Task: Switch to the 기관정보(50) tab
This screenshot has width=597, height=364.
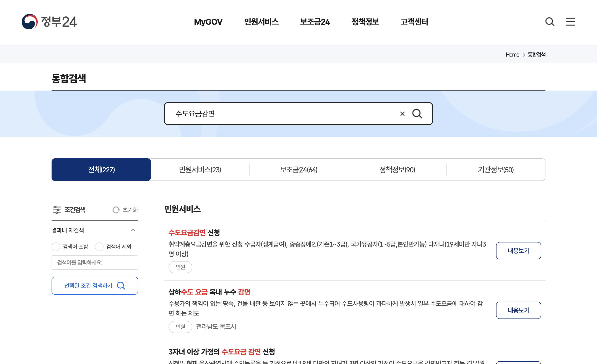Action: pos(496,170)
